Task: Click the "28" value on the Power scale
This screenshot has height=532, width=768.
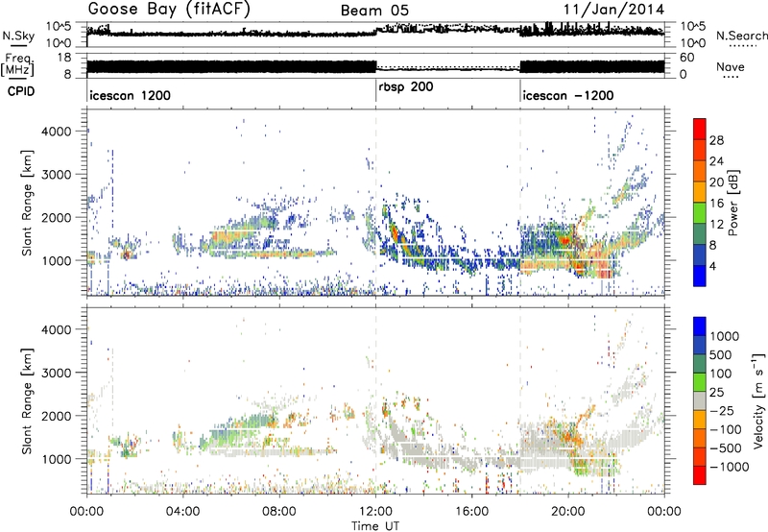Action: [x=716, y=140]
